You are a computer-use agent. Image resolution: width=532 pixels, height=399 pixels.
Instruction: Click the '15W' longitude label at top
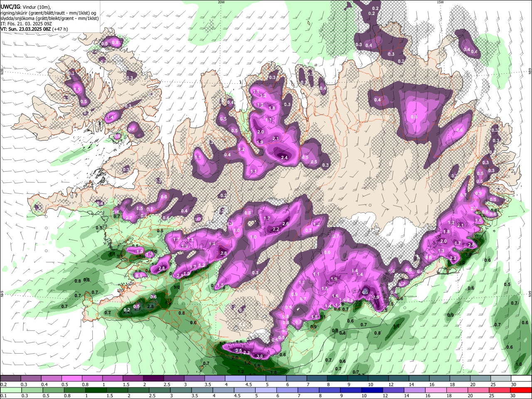440,2
